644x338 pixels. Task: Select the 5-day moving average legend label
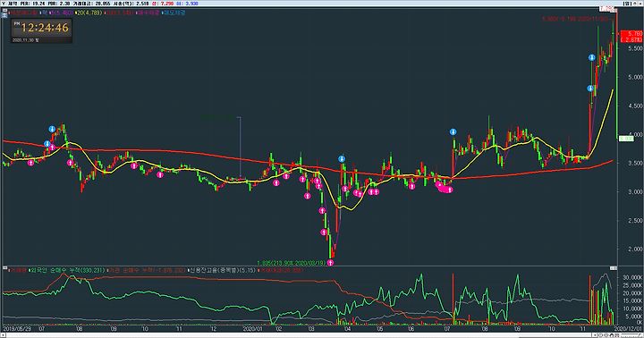[x=62, y=13]
